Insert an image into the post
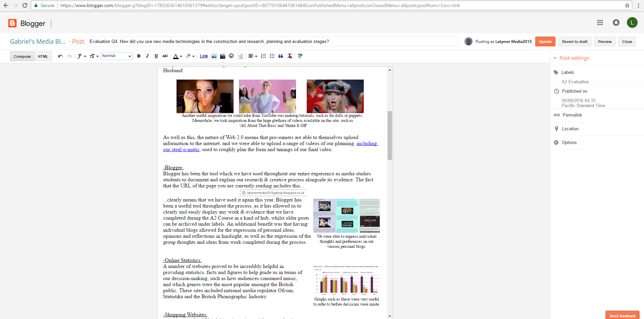 214,56
